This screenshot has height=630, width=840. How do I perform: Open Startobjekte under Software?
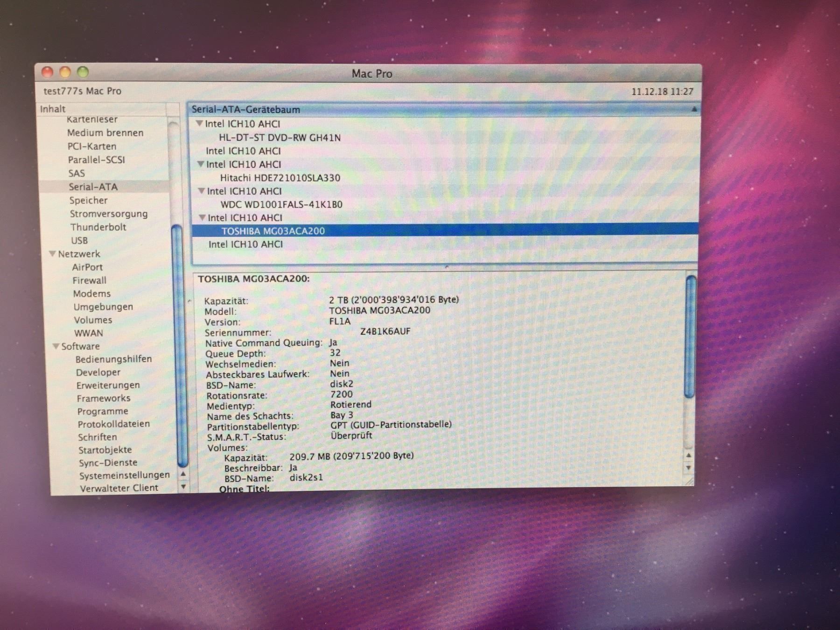point(105,450)
